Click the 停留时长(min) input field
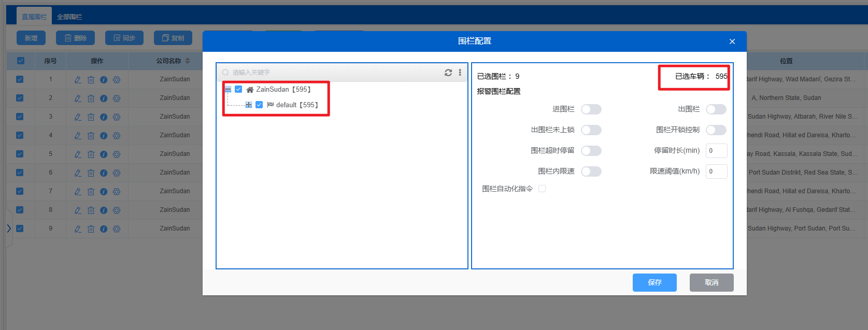Viewport: 868px width, 330px height. tap(716, 151)
